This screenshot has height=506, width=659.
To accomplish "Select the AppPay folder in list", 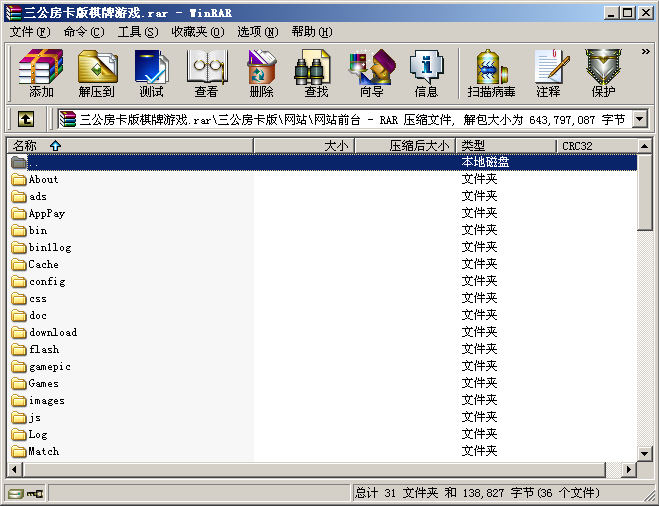I will [46, 214].
